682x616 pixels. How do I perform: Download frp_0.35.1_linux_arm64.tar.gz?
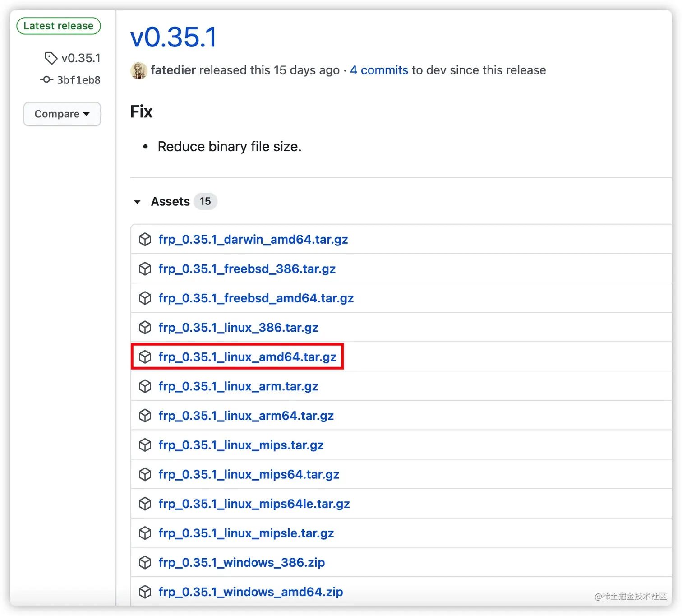pyautogui.click(x=246, y=415)
